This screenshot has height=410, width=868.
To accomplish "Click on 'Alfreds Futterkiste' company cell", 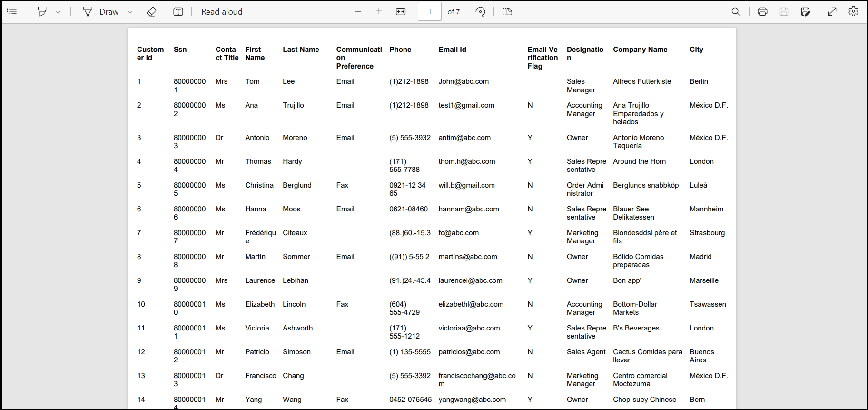I will coord(642,81).
